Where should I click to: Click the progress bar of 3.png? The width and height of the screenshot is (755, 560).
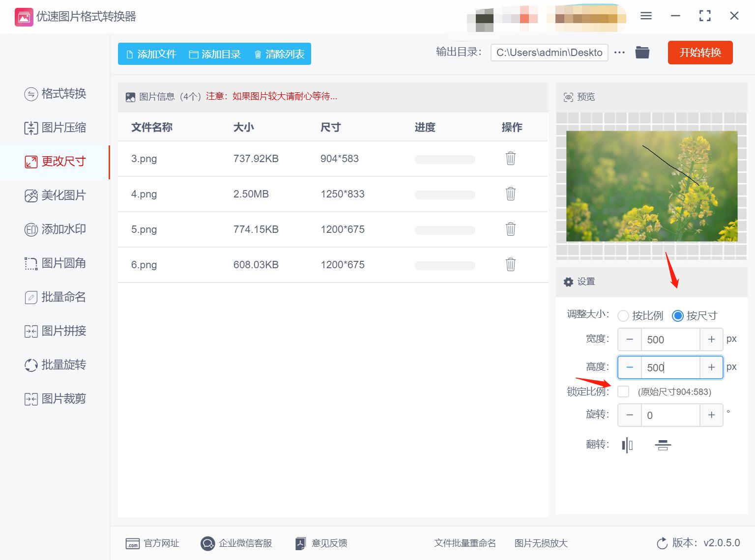pyautogui.click(x=444, y=159)
